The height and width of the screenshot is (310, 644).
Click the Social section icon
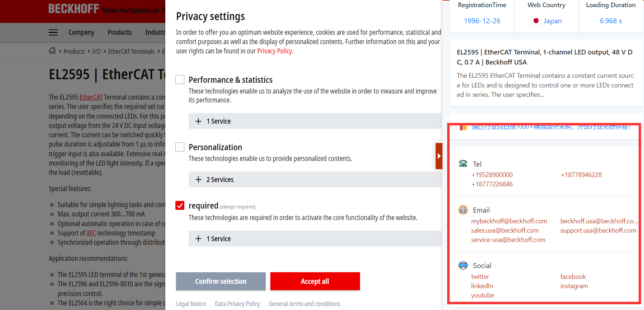point(463,265)
